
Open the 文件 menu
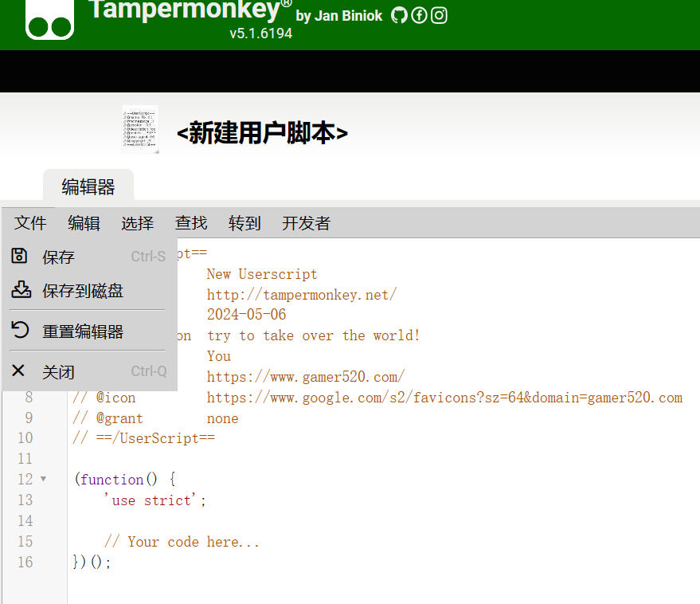[30, 223]
